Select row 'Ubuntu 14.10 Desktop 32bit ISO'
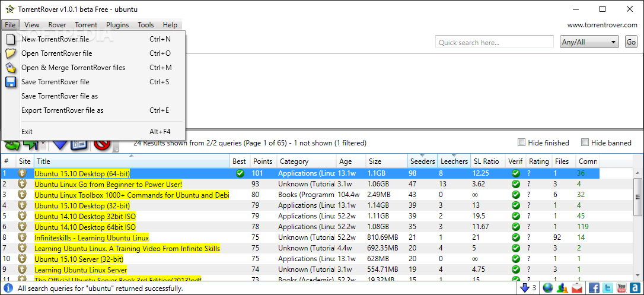 (x=300, y=216)
